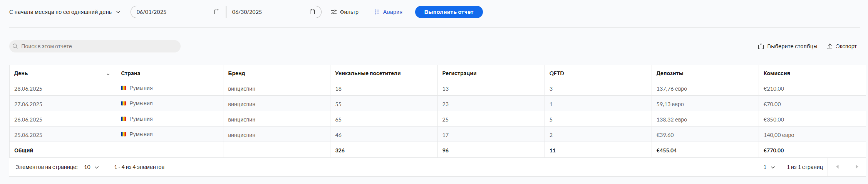Click the Комиссия column header

(776, 73)
